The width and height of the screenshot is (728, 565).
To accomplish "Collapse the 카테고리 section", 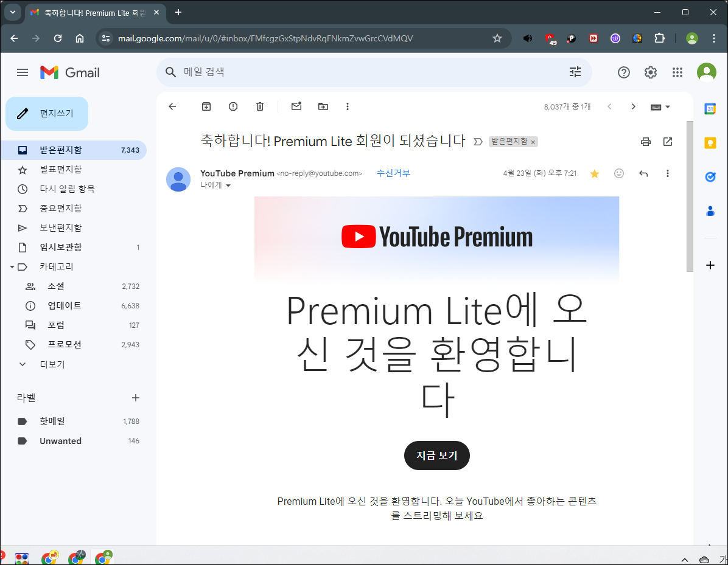I will pyautogui.click(x=12, y=267).
